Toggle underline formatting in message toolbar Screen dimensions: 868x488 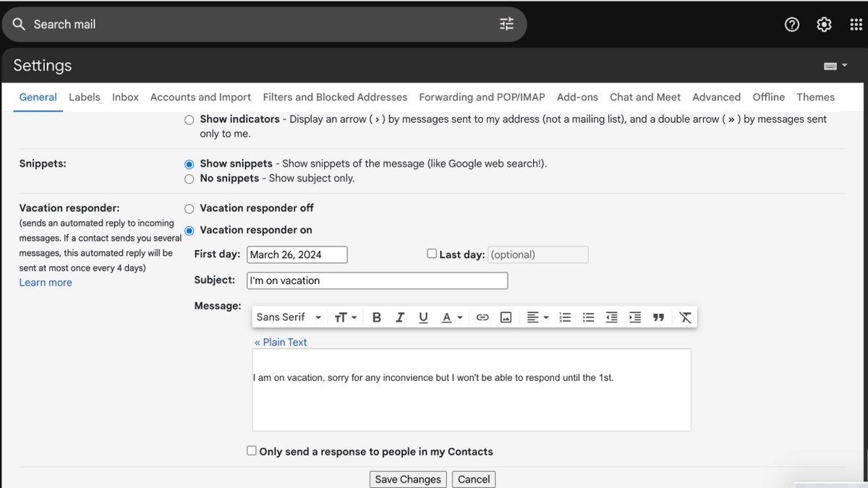coord(423,317)
